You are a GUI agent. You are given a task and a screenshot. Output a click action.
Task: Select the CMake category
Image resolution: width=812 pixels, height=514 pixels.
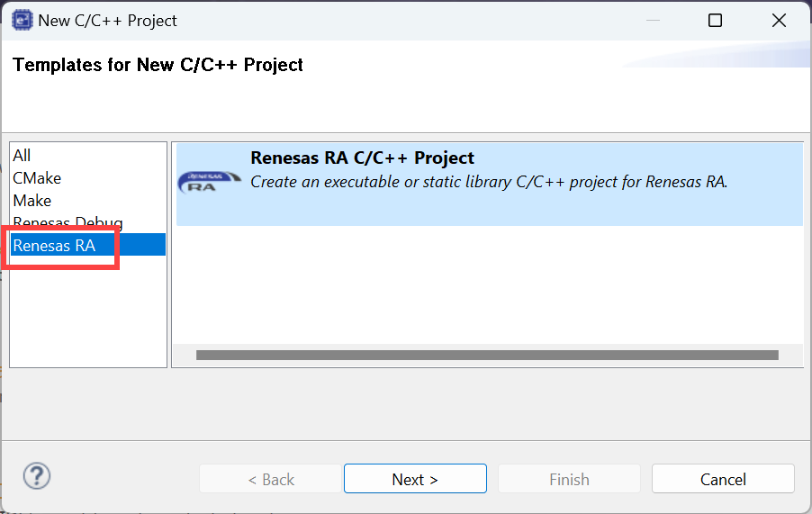click(37, 178)
